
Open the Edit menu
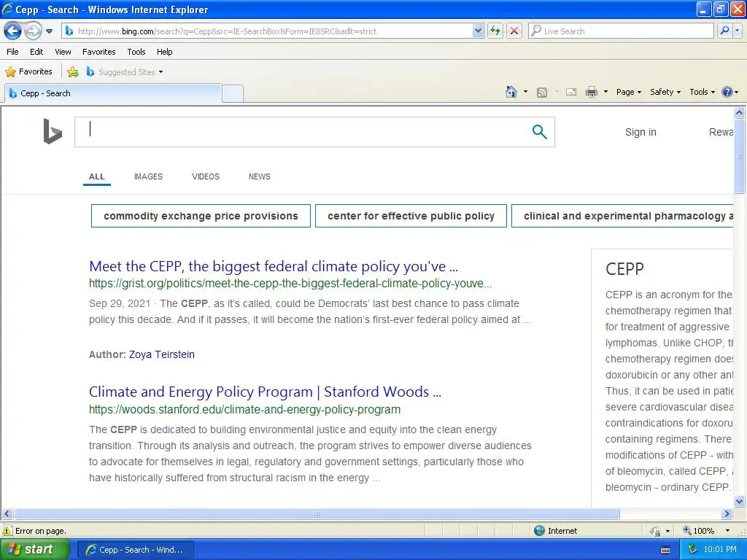point(36,52)
